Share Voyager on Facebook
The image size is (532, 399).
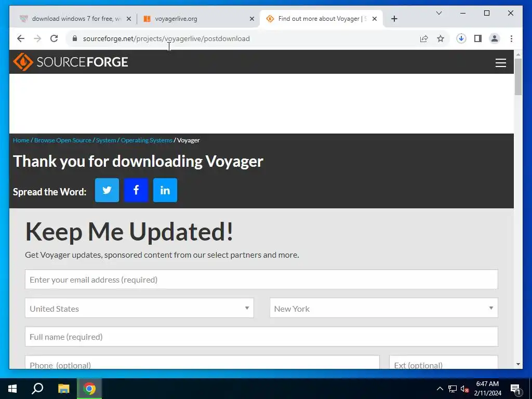tap(136, 190)
